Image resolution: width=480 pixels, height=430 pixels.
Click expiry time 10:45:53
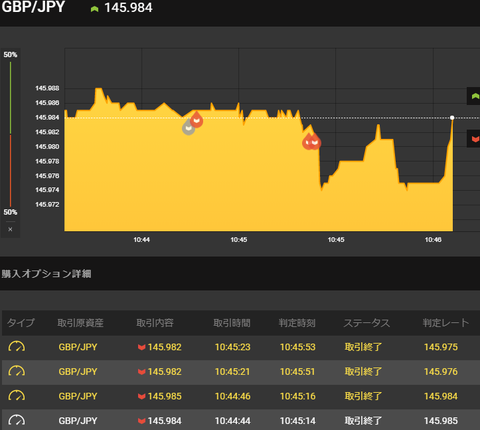point(298,347)
